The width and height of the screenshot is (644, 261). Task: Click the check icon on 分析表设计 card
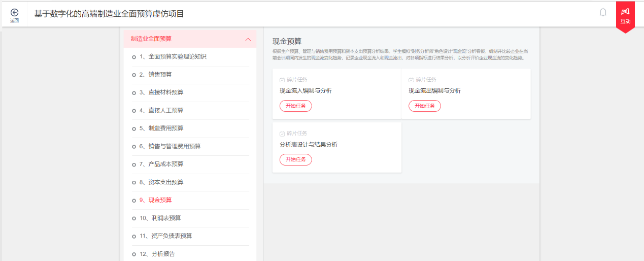282,134
